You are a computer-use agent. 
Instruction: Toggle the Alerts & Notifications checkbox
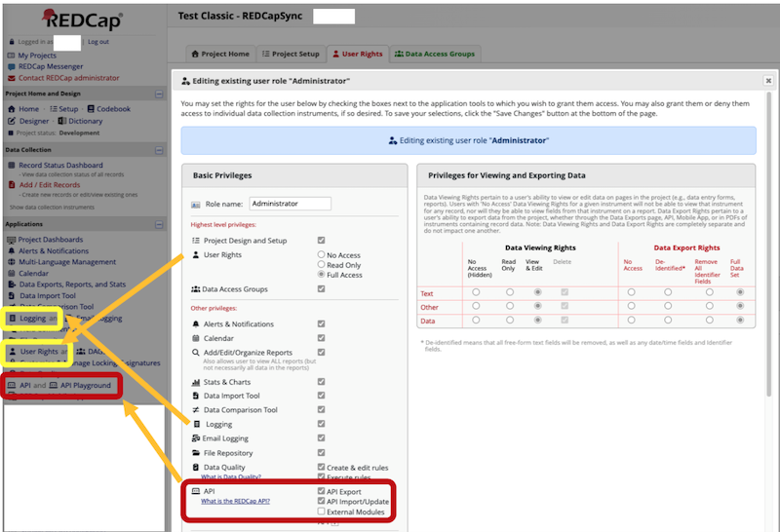[322, 323]
